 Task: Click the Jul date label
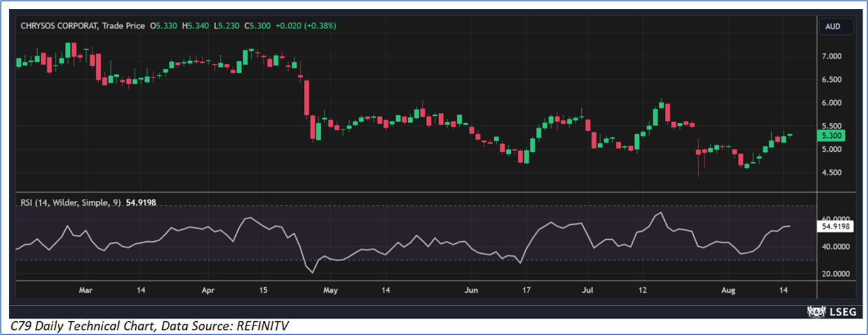[x=587, y=290]
